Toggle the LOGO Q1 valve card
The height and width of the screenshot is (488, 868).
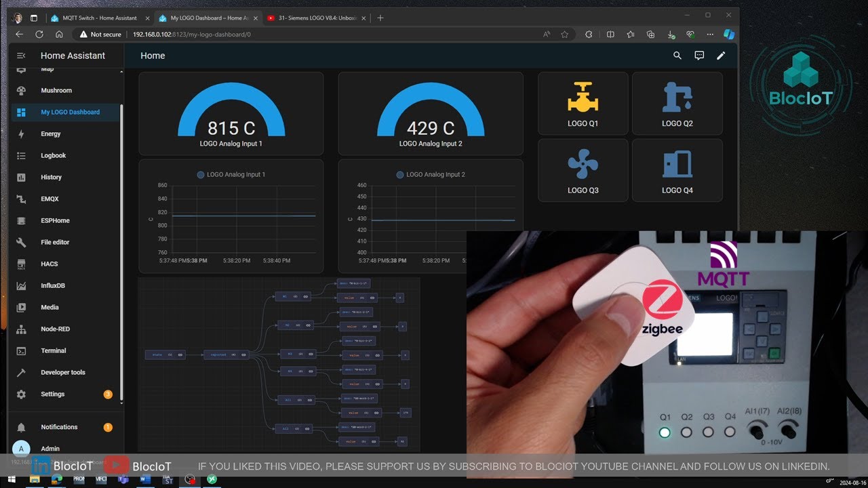[x=583, y=104]
